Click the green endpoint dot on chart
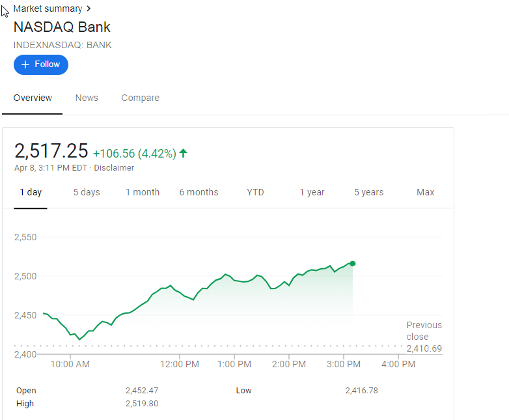 [x=353, y=263]
